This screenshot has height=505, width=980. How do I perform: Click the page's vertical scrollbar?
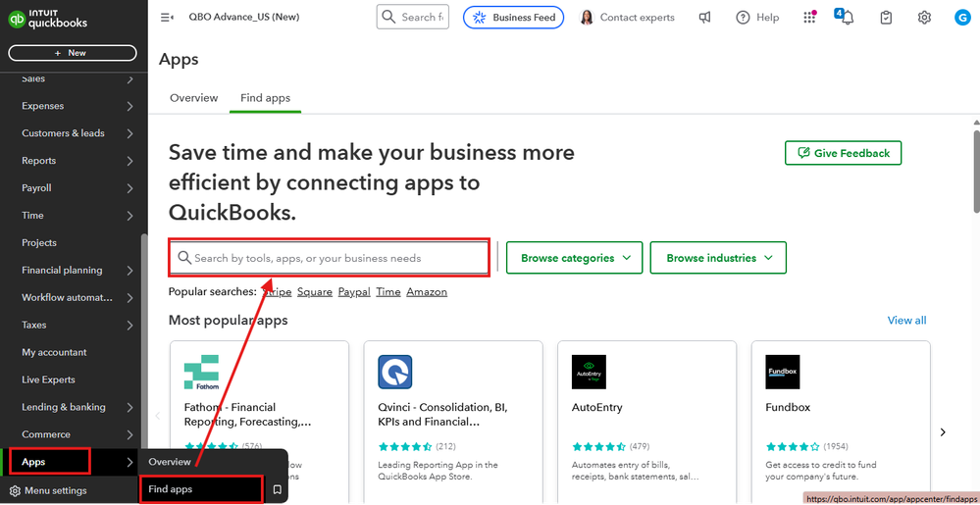974,167
